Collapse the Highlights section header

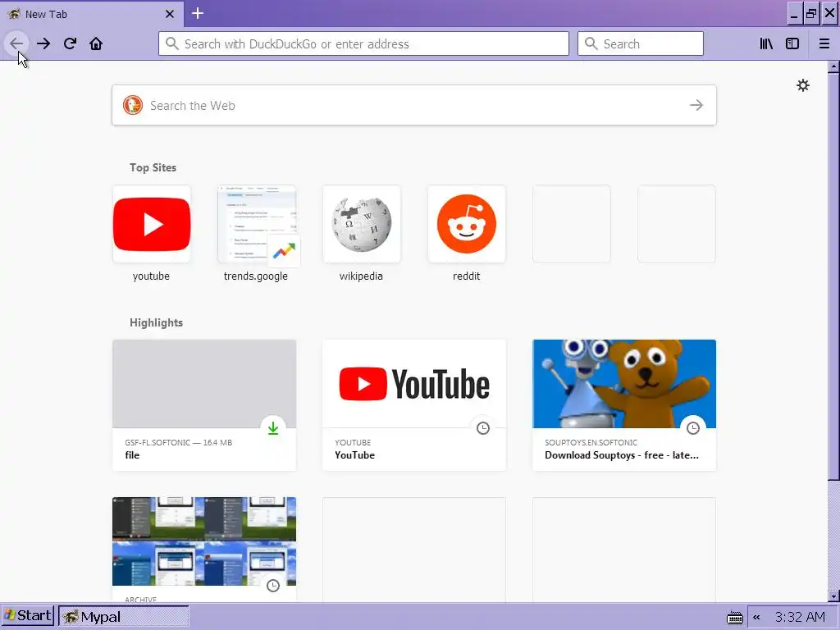pyautogui.click(x=156, y=322)
